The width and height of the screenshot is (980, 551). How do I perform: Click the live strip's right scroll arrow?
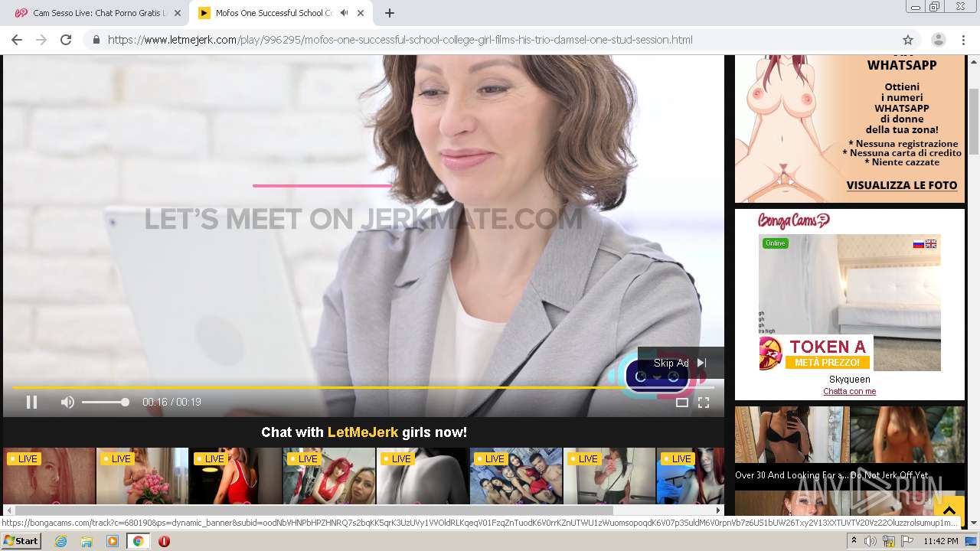point(718,510)
